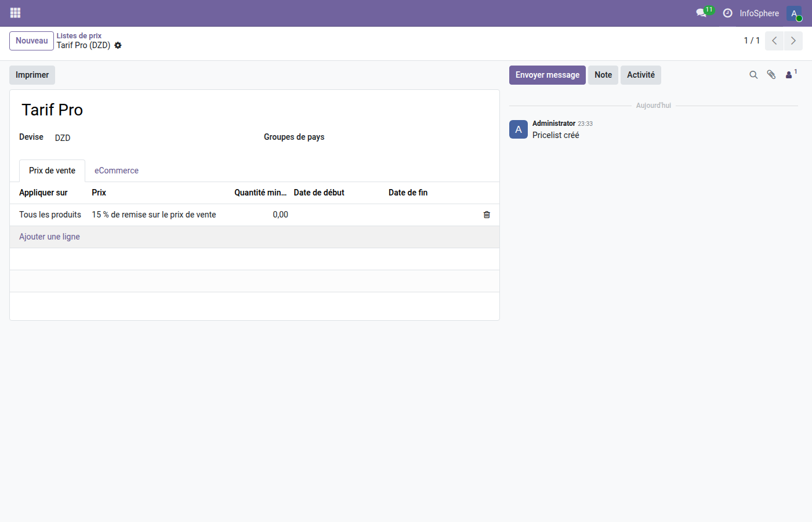Viewport: 812px width, 522px height.
Task: Open the apps grid menu
Action: tap(15, 13)
